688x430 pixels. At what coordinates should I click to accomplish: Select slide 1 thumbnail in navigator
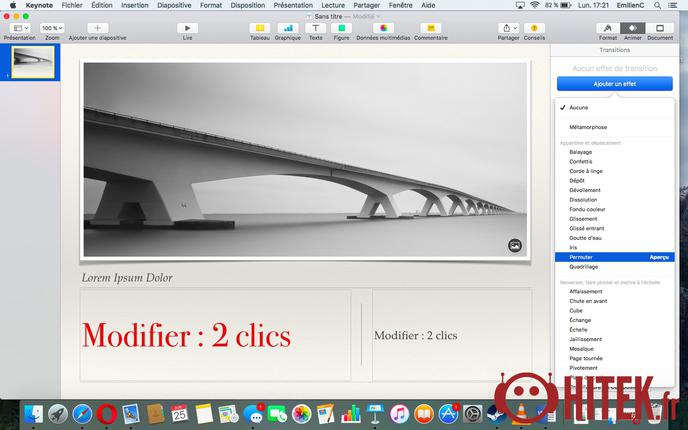pyautogui.click(x=33, y=62)
